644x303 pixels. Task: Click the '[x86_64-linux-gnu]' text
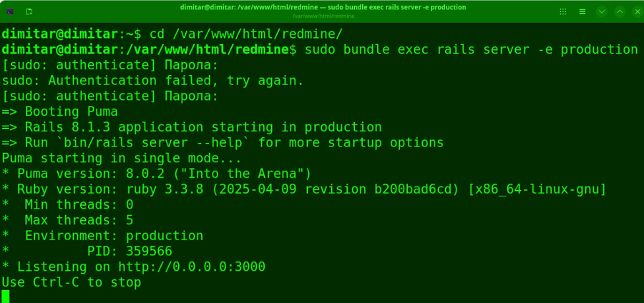pyautogui.click(x=537, y=189)
